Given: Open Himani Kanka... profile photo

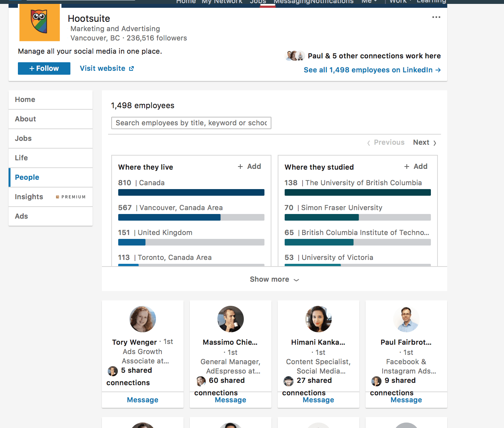Looking at the screenshot, I should pyautogui.click(x=318, y=319).
